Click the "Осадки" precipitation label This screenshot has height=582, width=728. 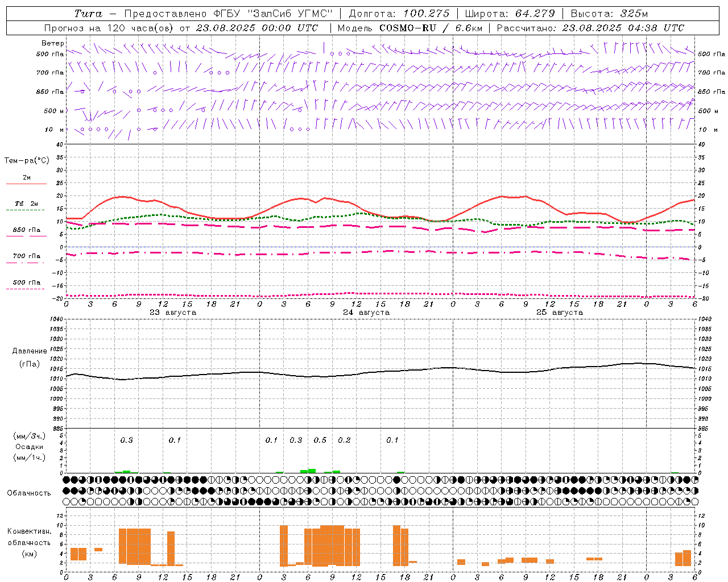click(x=30, y=447)
